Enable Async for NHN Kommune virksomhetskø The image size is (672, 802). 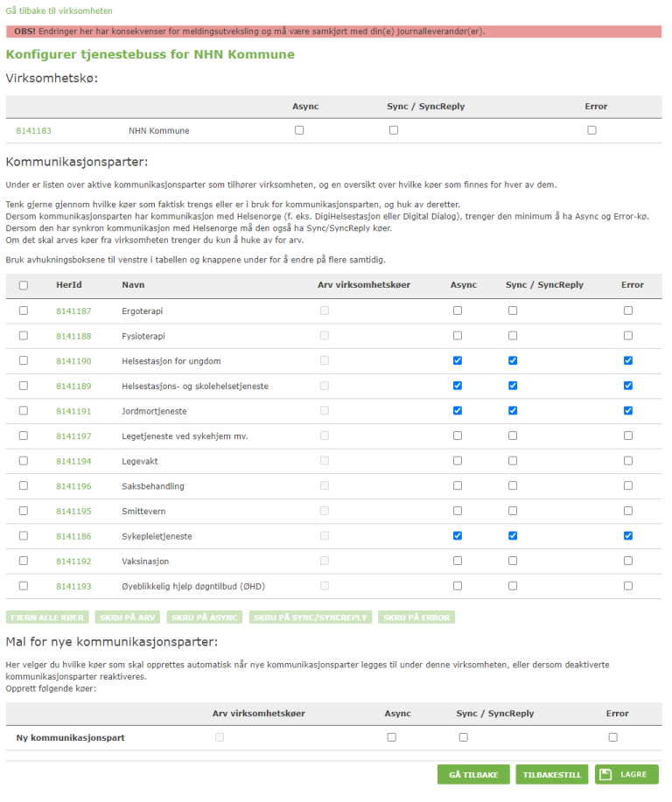299,130
